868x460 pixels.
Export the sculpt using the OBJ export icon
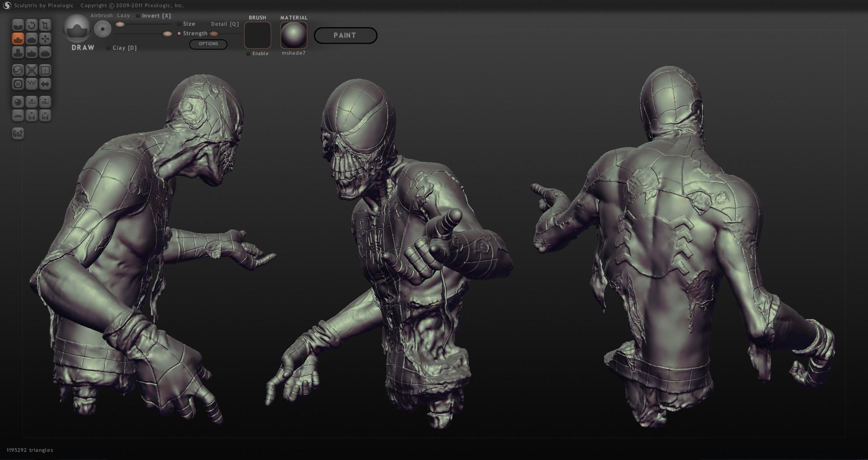[x=44, y=102]
